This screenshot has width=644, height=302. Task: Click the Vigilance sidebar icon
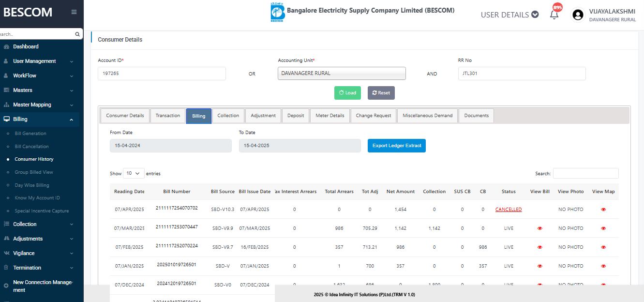[6, 253]
